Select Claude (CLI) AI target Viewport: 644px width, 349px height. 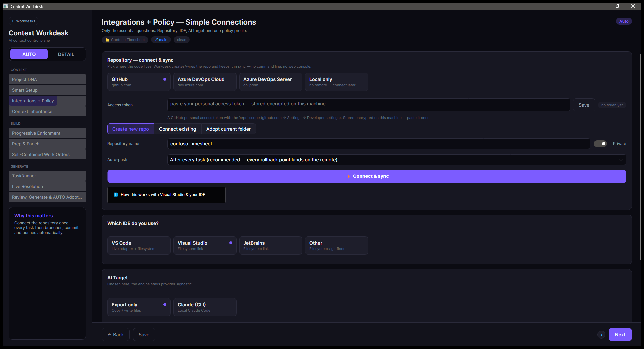tap(205, 307)
